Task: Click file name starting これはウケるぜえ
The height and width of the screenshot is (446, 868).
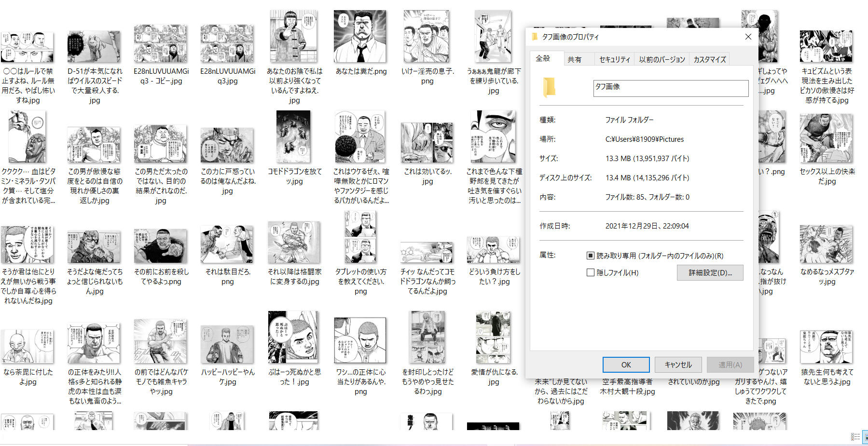Action: (x=361, y=186)
